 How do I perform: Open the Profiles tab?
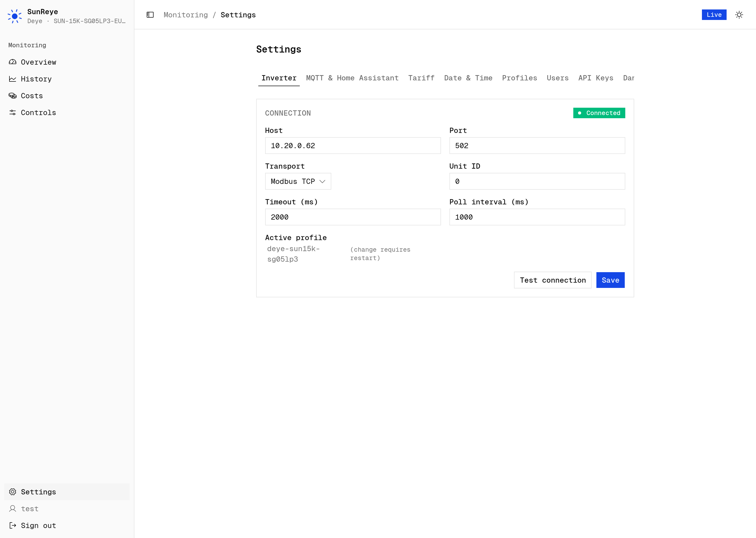coord(519,78)
